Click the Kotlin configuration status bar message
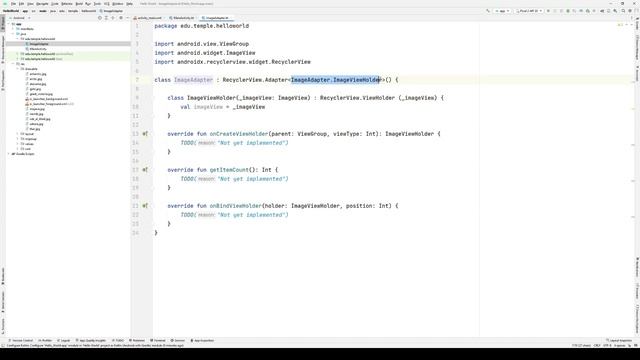 (x=95, y=345)
